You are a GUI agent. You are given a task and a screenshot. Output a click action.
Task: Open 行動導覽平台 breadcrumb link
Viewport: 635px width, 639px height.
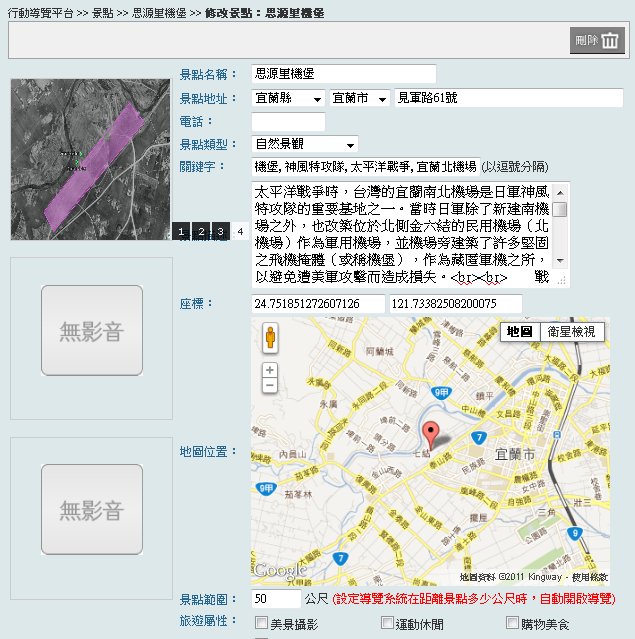click(40, 13)
